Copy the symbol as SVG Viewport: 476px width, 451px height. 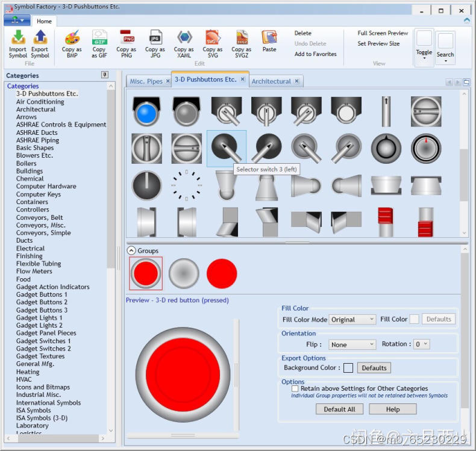click(213, 44)
